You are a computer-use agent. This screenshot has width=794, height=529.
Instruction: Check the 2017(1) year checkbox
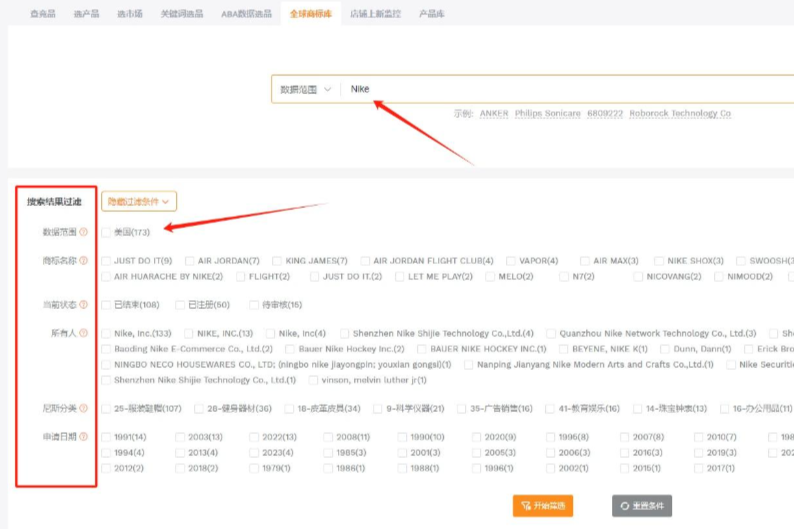[698, 468]
